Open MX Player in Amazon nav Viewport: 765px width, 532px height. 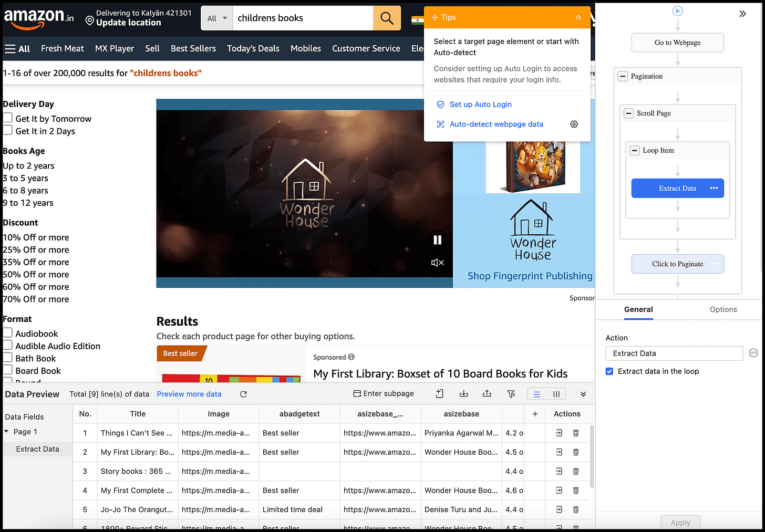point(115,48)
